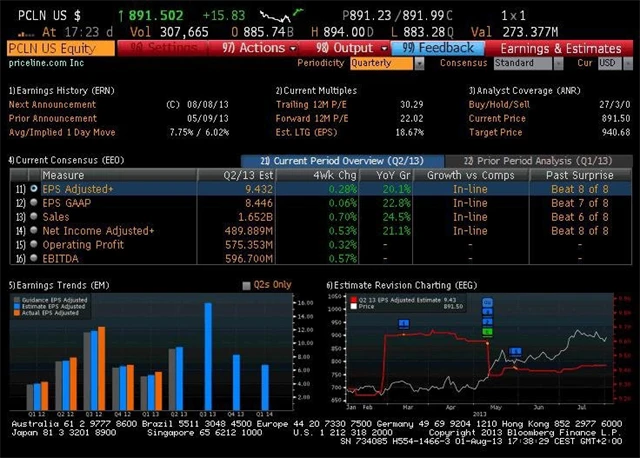The image size is (640, 458).
Task: Click the PCLN US Equity ticker field
Action: (x=60, y=48)
